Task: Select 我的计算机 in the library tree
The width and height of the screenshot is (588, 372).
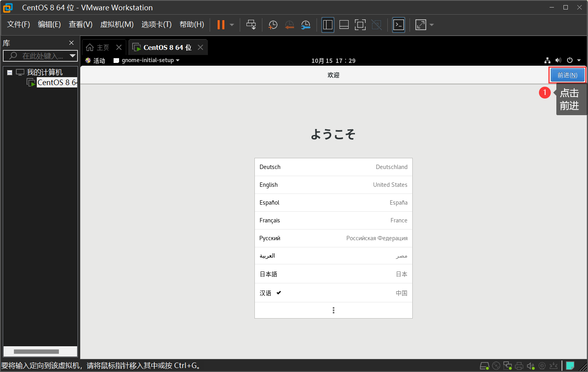Action: tap(45, 72)
